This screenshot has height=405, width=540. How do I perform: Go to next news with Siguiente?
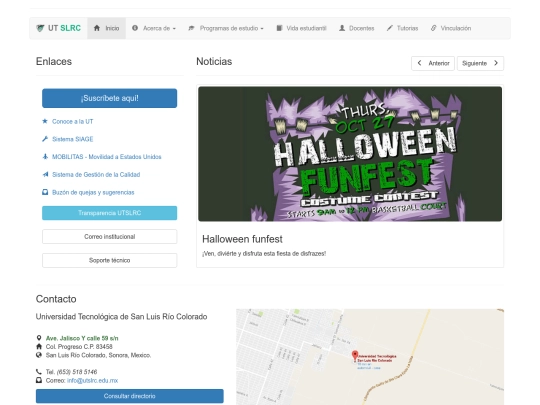[x=480, y=63]
